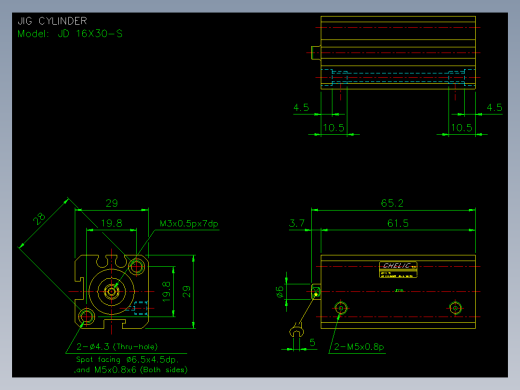Click the "Spot facing ø6.5x4.5dp." note
The height and width of the screenshot is (390, 520).
coord(127,360)
